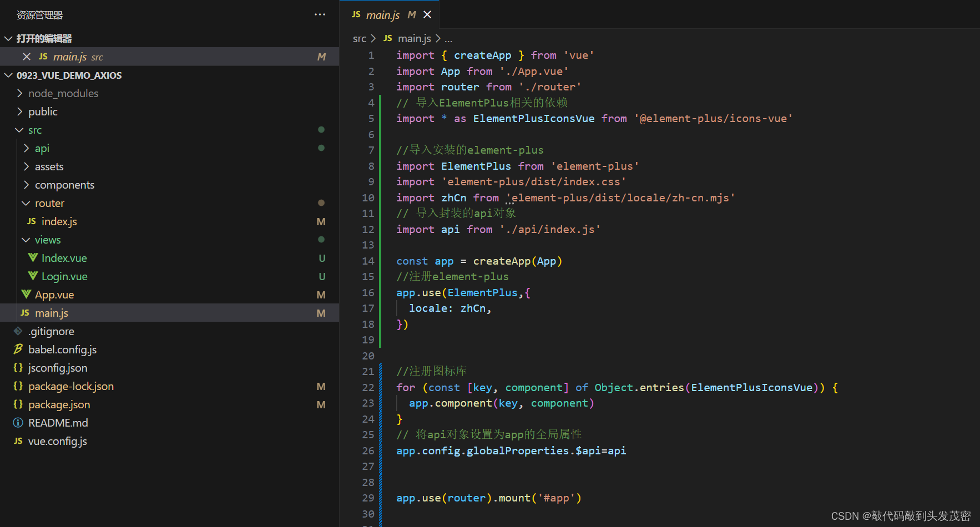The height and width of the screenshot is (527, 980).
Task: Click the src breadcrumb segment
Action: (x=360, y=38)
